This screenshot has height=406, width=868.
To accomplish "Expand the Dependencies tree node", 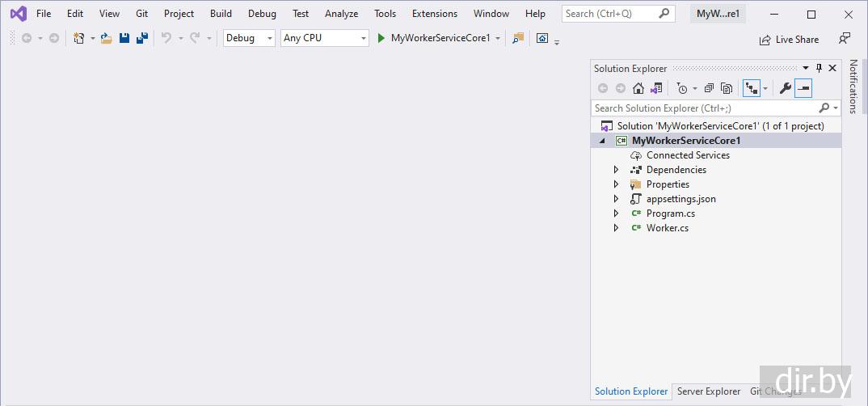I will [616, 170].
